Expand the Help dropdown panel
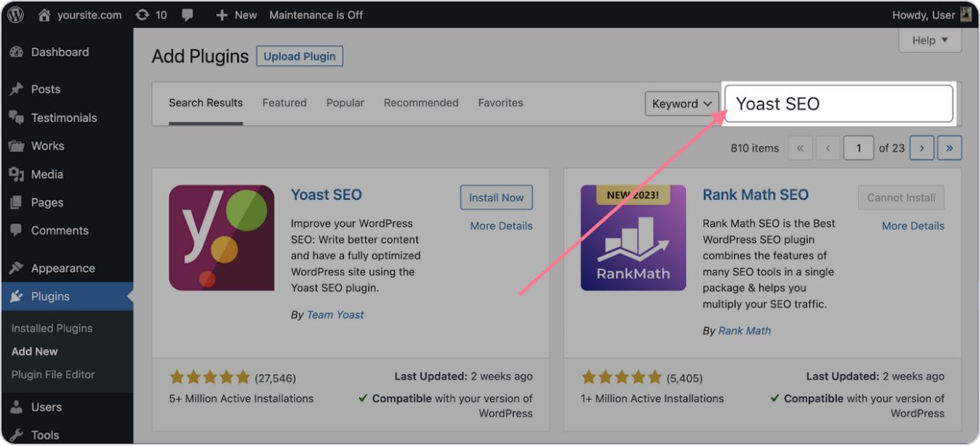Screen dimensions: 980x446 tap(929, 40)
